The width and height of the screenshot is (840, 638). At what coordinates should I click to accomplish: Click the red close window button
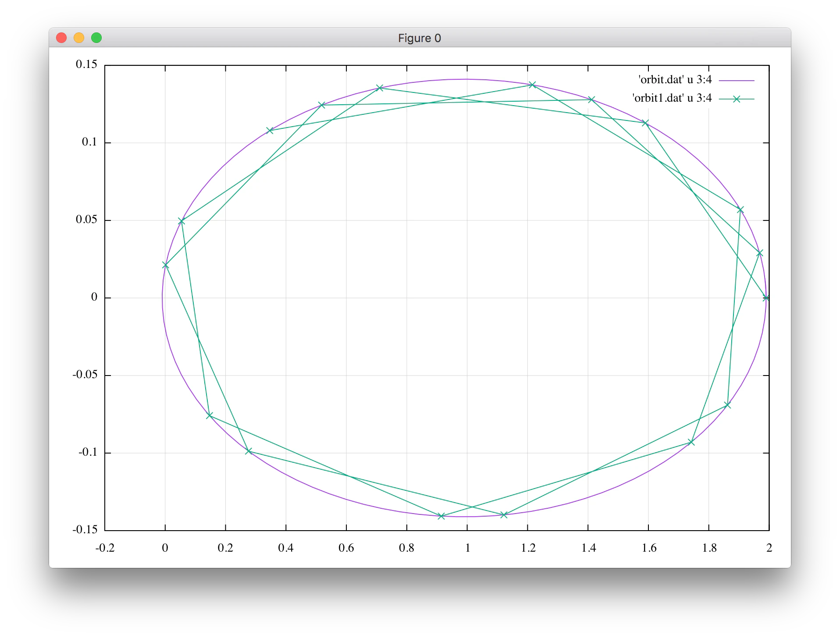pos(61,38)
